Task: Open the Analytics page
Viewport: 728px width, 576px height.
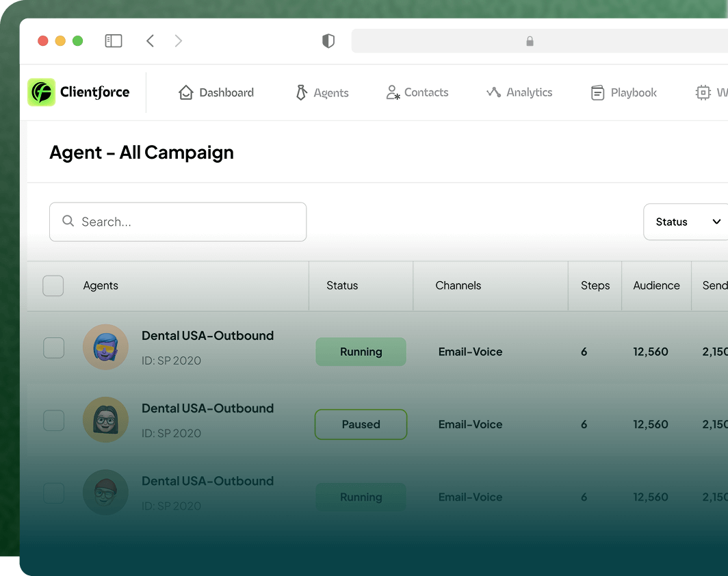Action: coord(519,92)
